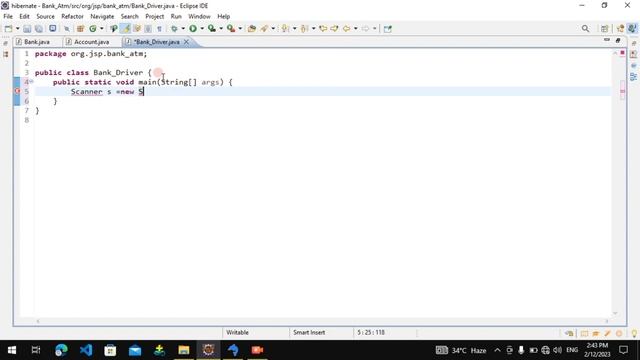This screenshot has width=640, height=360.
Task: Click the Open Type toolbar icon
Action: click(114, 29)
